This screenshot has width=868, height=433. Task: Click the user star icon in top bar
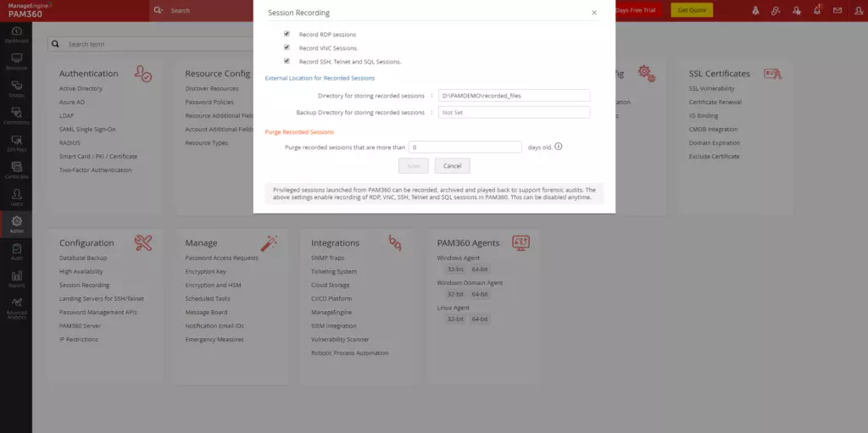(x=797, y=10)
